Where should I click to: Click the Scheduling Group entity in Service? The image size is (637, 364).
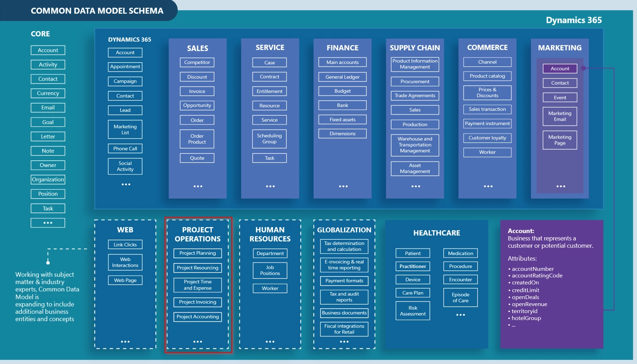pyautogui.click(x=269, y=139)
